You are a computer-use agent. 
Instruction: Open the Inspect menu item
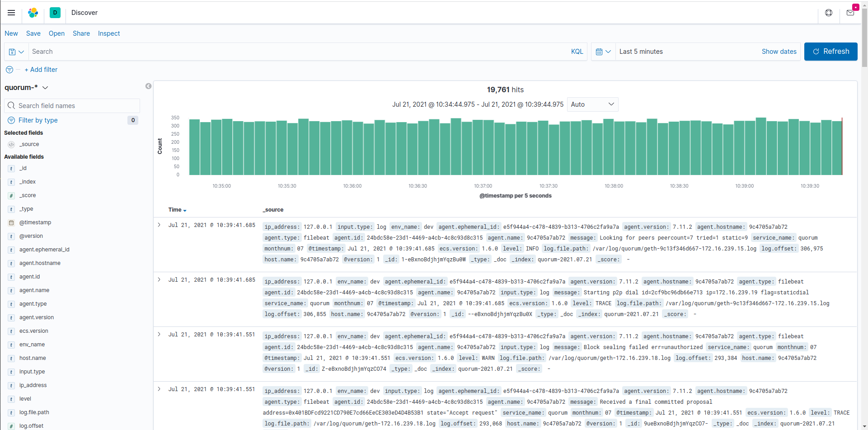pos(109,33)
